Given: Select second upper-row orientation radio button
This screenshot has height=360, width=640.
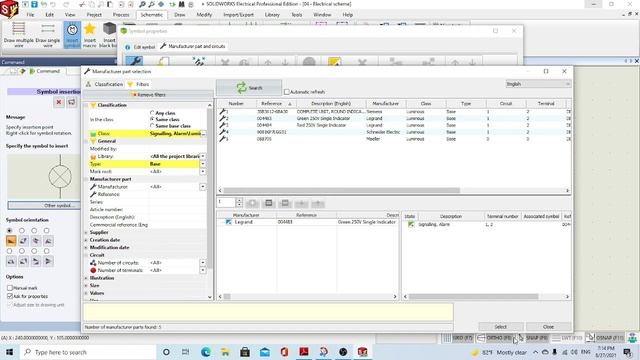Looking at the screenshot, I should pos(22,231).
